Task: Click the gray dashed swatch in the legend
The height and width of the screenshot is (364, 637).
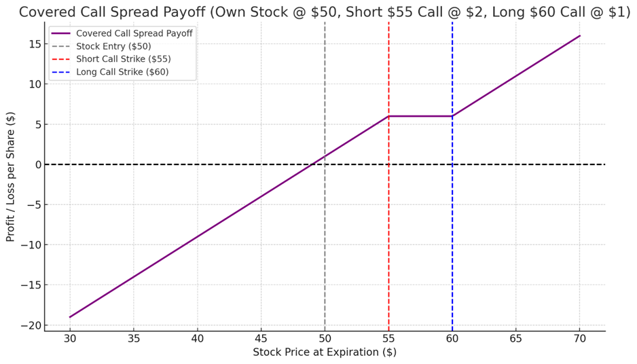Action: tap(61, 46)
